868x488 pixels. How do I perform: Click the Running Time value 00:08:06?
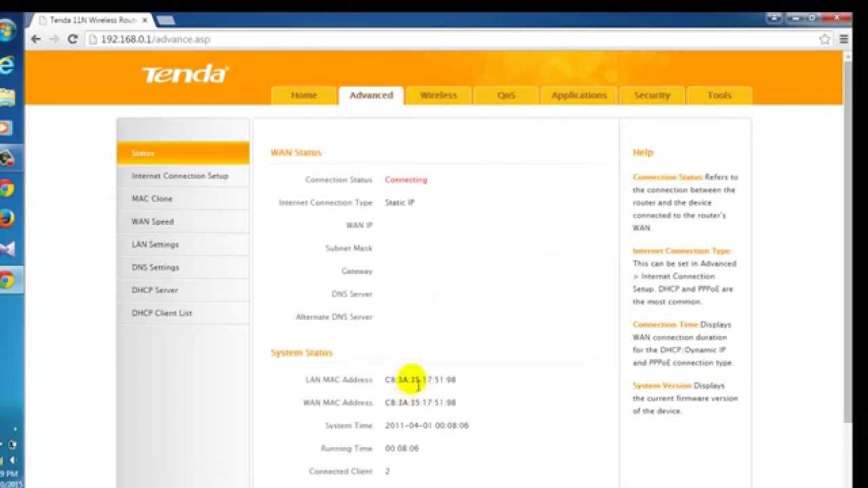pos(401,449)
